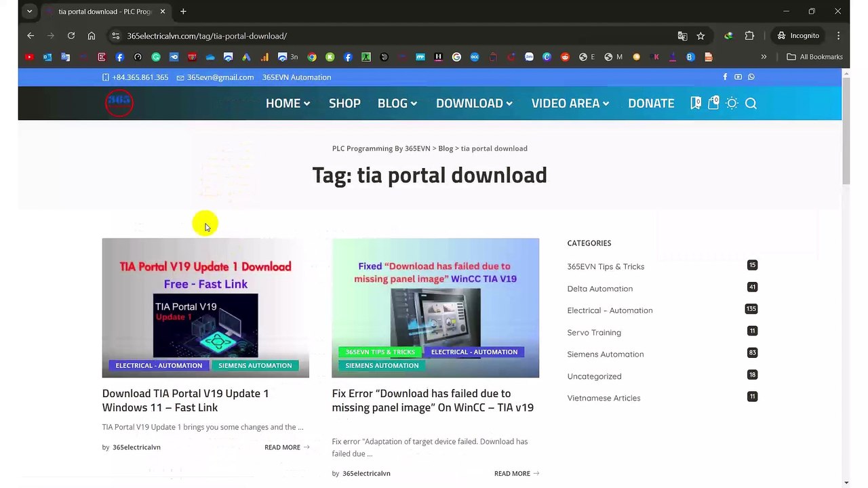Open the Reddit bookmark
Image resolution: width=868 pixels, height=488 pixels.
point(565,57)
